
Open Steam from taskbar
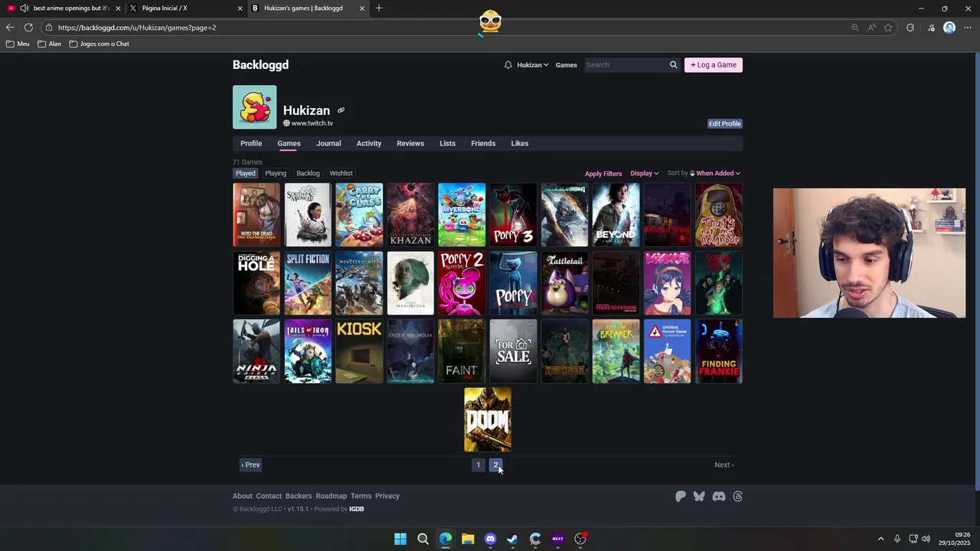512,539
